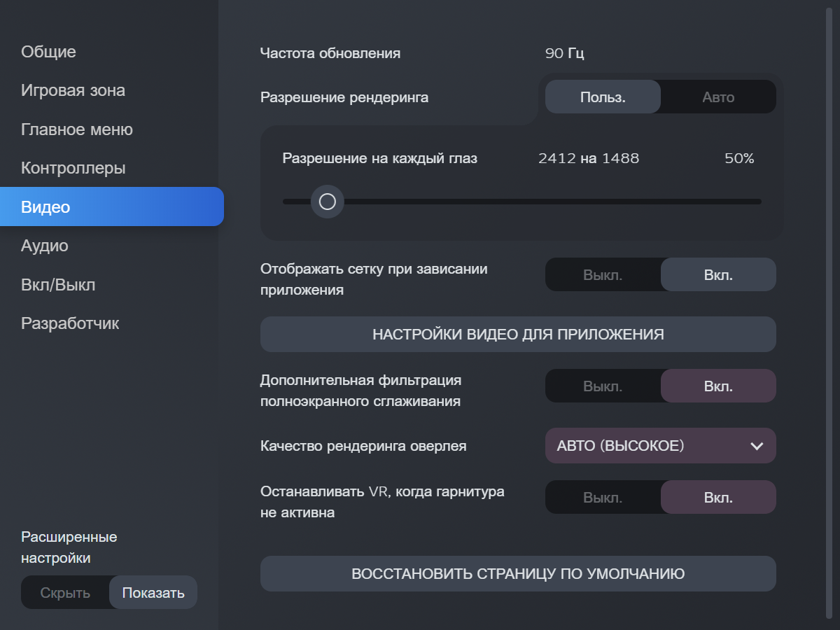Screen dimensions: 840x630
Task: Click the vertical scrollbar on the right
Action: point(829,315)
